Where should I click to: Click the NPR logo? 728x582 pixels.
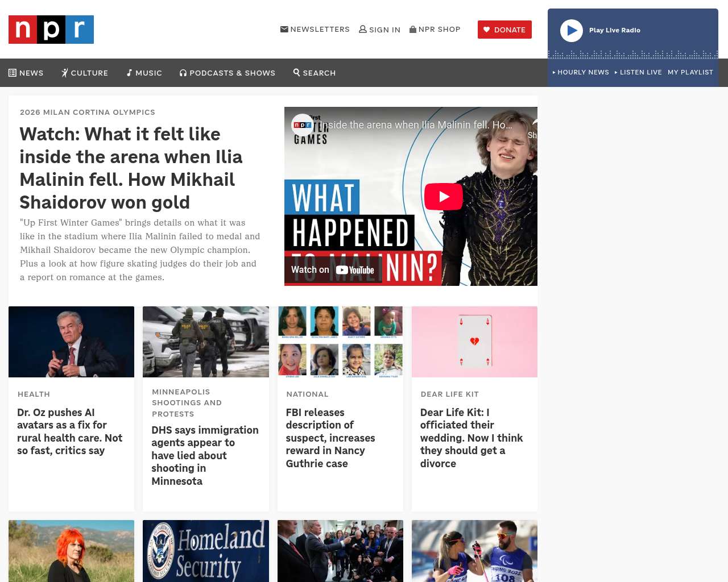51,30
